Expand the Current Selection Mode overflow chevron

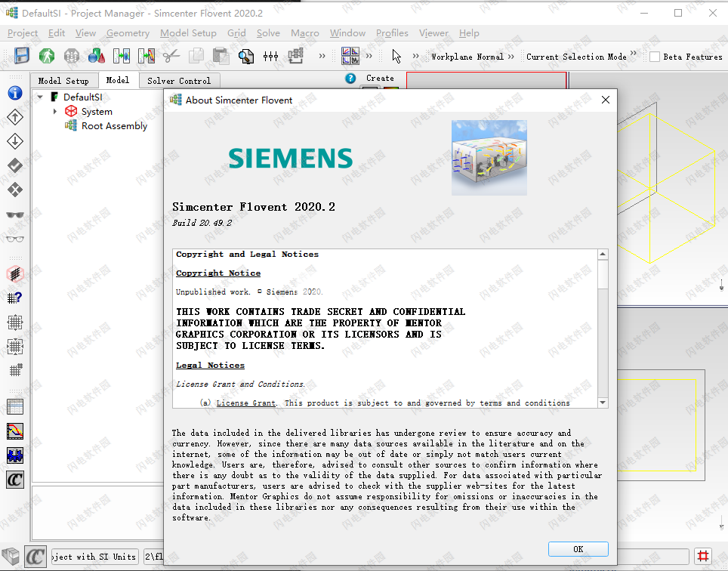[634, 54]
